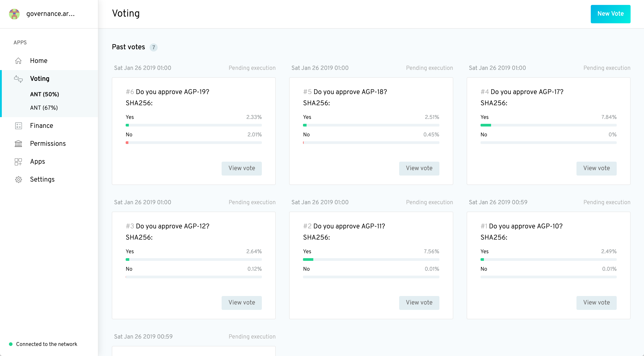
Task: Click the governance organization avatar icon
Action: click(14, 14)
